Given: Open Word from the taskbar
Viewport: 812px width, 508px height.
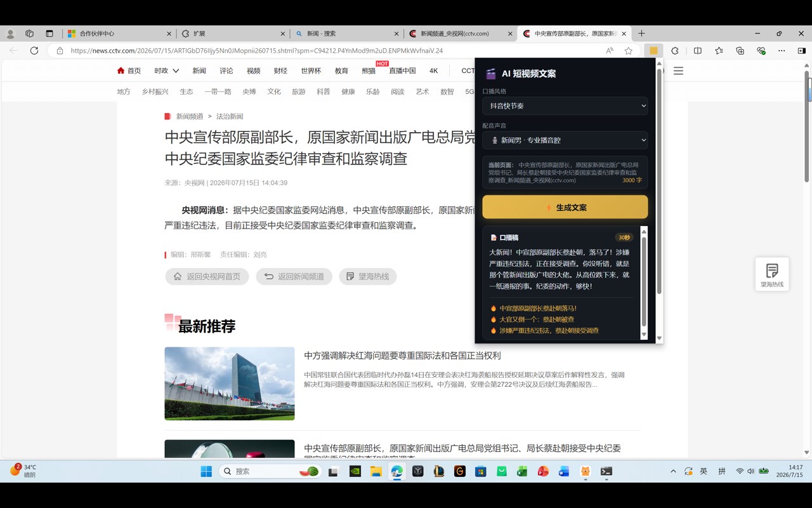Looking at the screenshot, I should tap(564, 471).
